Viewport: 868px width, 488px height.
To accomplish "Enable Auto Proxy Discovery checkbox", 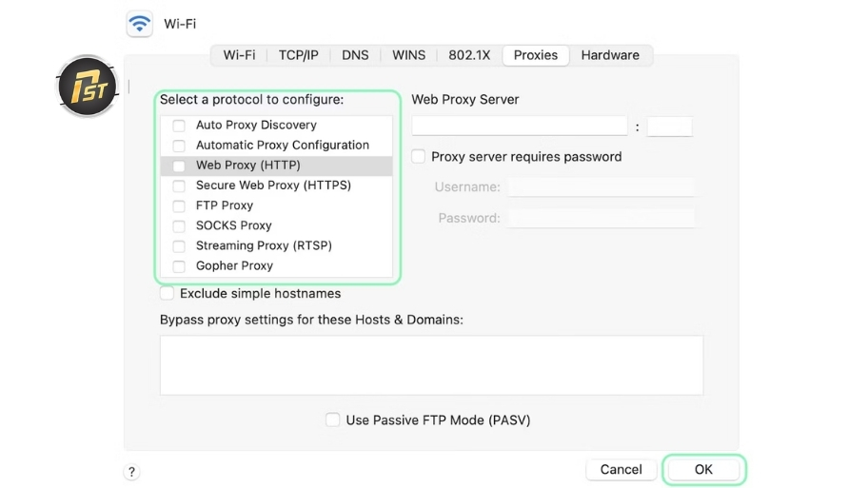I will click(179, 126).
